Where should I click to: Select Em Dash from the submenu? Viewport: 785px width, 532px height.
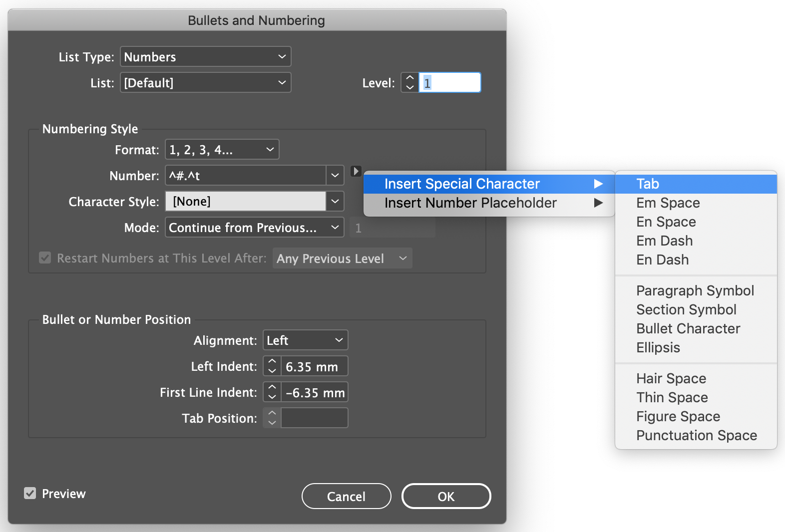click(664, 241)
